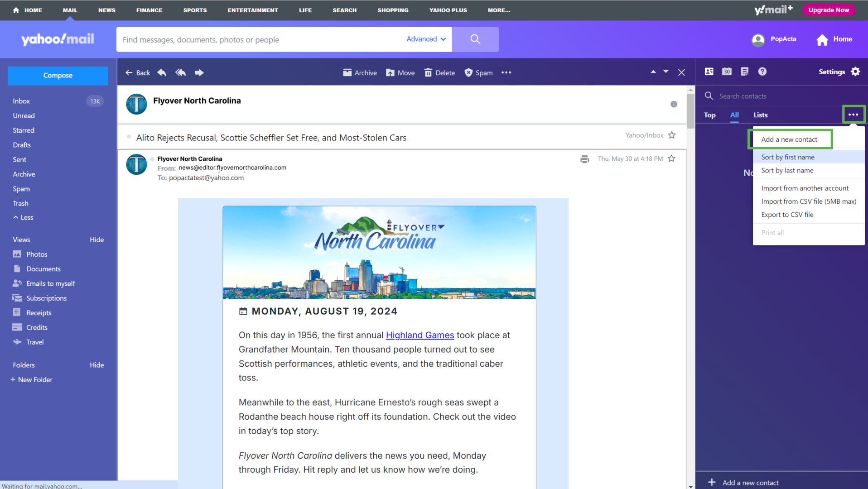This screenshot has width=868, height=489.
Task: Mark the message as Spam
Action: pos(478,72)
